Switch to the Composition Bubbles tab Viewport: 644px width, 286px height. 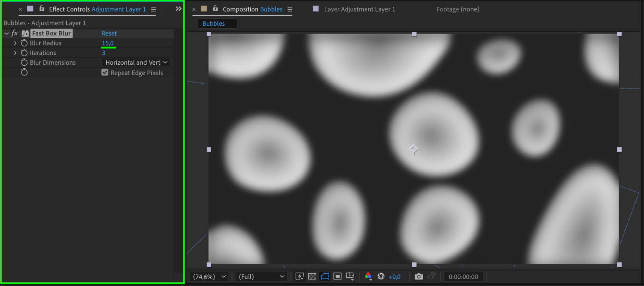pyautogui.click(x=253, y=9)
